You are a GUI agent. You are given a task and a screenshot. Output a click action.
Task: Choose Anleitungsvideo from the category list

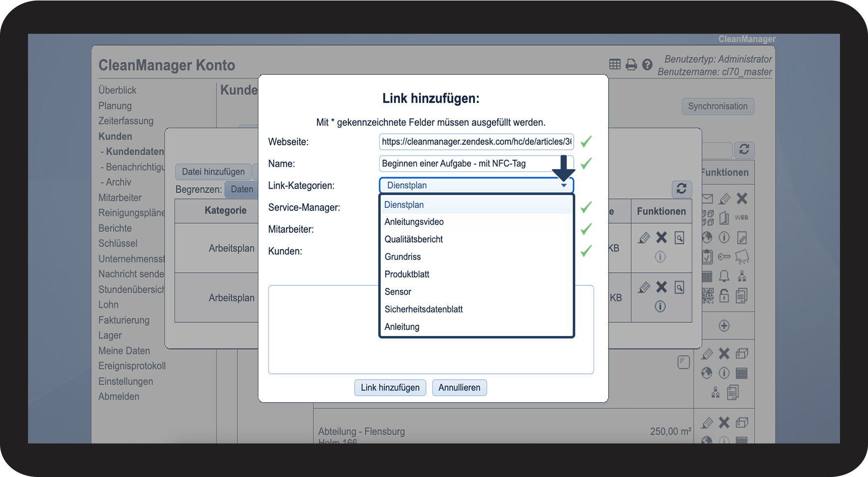point(476,222)
